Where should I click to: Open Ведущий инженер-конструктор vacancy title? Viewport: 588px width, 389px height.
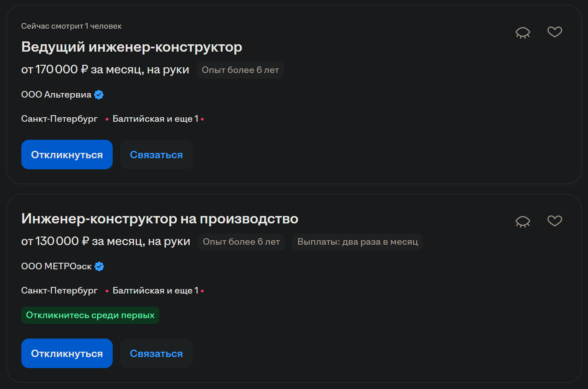(132, 47)
